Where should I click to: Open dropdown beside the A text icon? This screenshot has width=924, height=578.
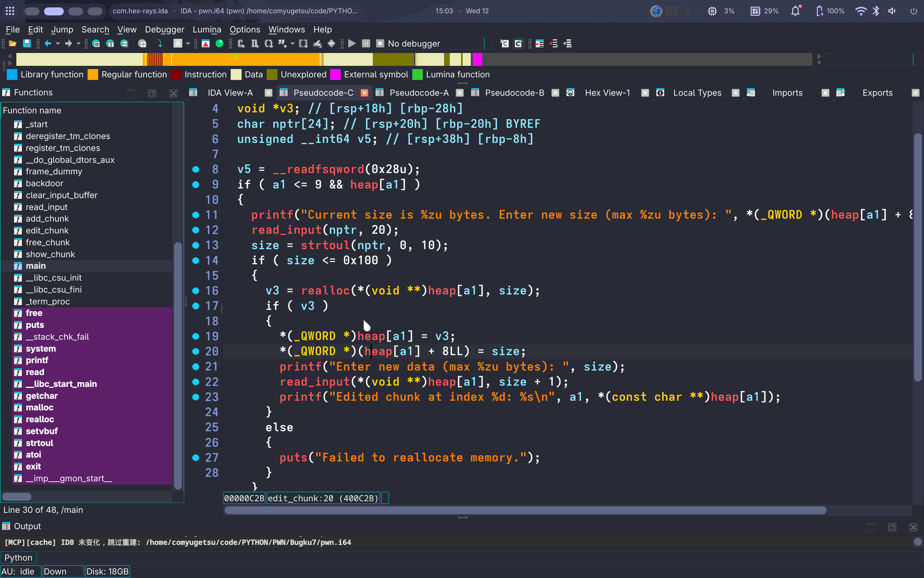[x=188, y=44]
